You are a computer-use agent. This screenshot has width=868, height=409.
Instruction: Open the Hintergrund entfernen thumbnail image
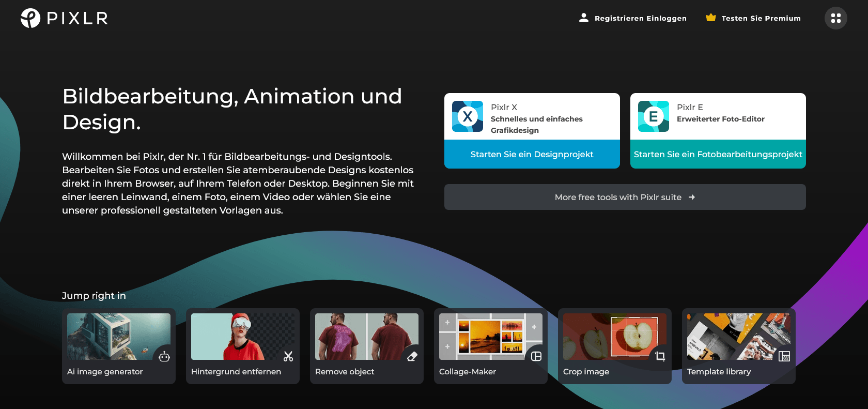pos(243,337)
